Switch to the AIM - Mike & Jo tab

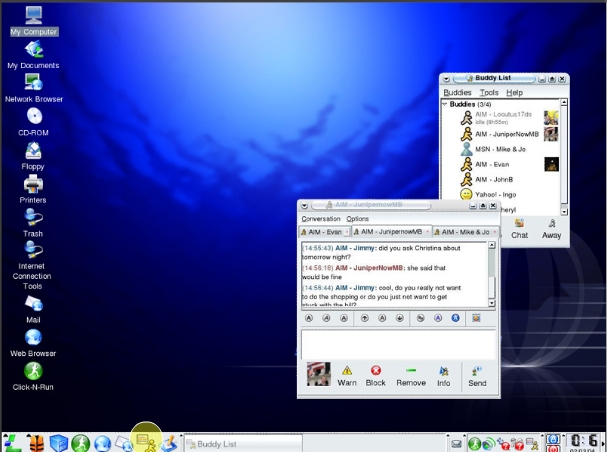465,232
